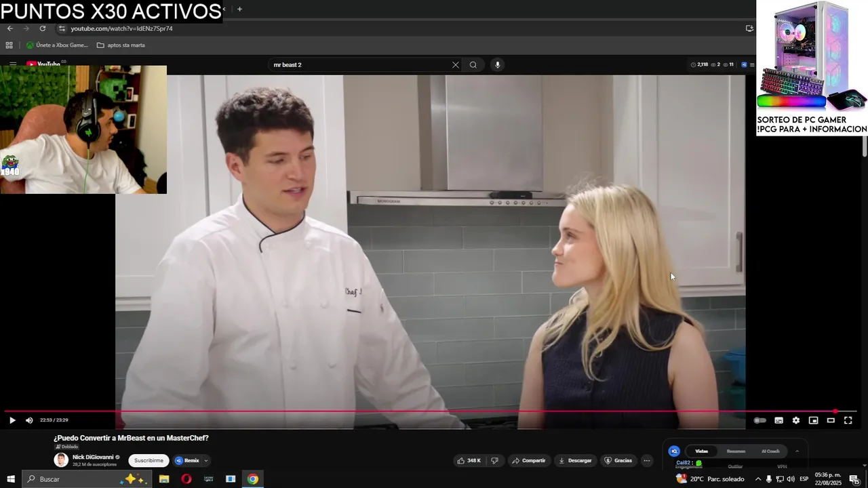Viewport: 868px width, 488px height.
Task: Click the cast/install icon in address bar
Action: pyautogui.click(x=749, y=28)
